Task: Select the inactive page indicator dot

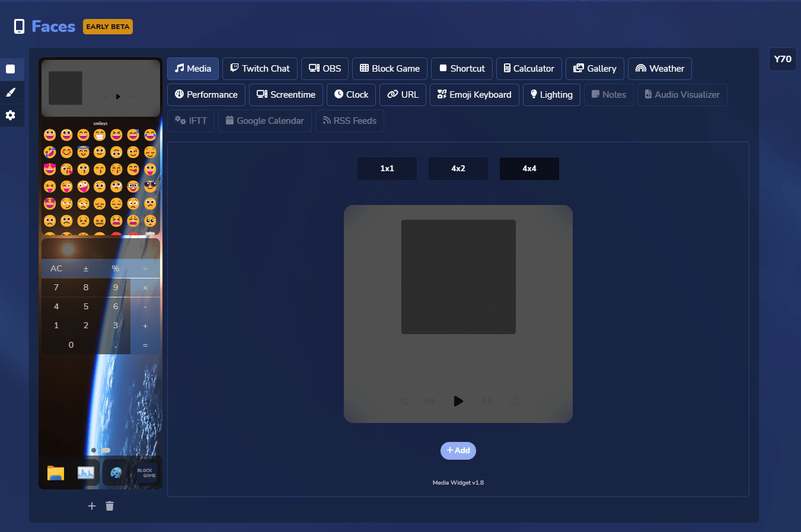Action: tap(94, 450)
